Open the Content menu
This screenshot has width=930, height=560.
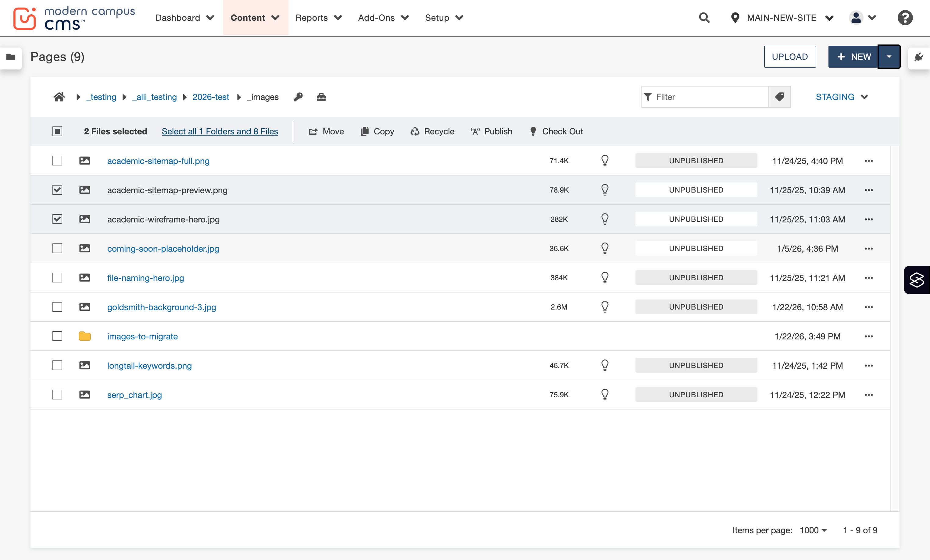255,18
